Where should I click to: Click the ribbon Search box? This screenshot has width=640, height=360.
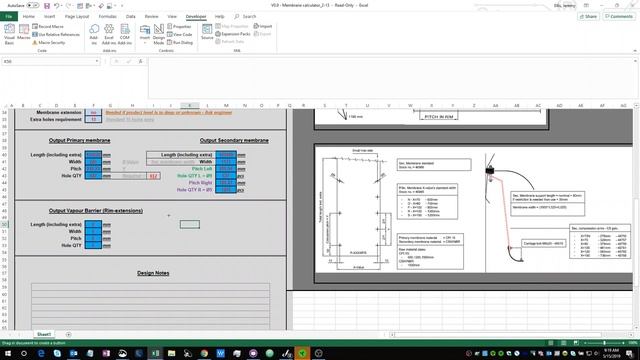coord(245,16)
